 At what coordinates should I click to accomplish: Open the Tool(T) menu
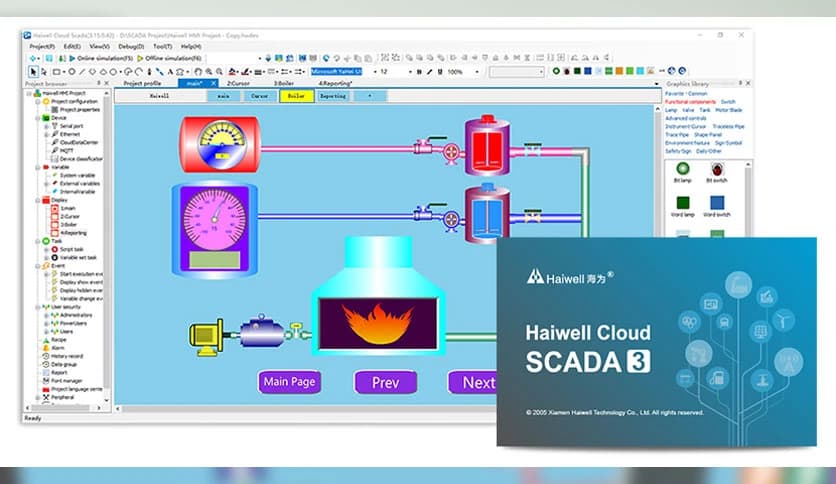[x=162, y=47]
